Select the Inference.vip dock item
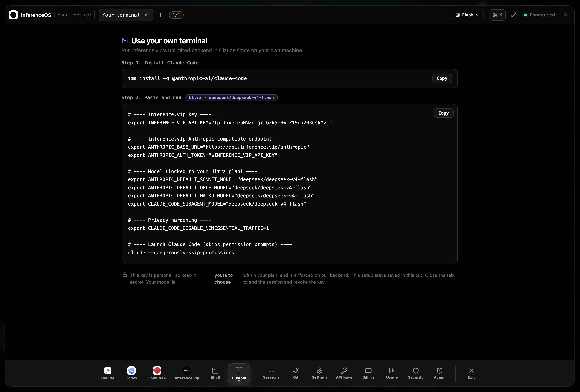The image size is (580, 392). [187, 373]
